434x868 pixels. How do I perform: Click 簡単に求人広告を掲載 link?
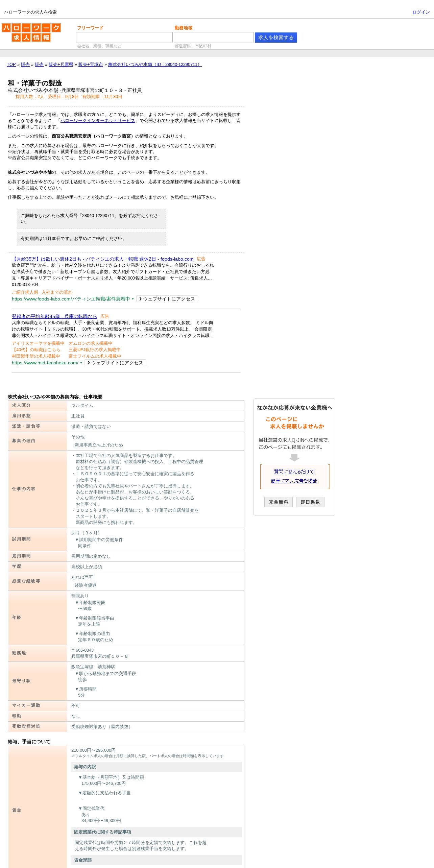click(x=294, y=481)
